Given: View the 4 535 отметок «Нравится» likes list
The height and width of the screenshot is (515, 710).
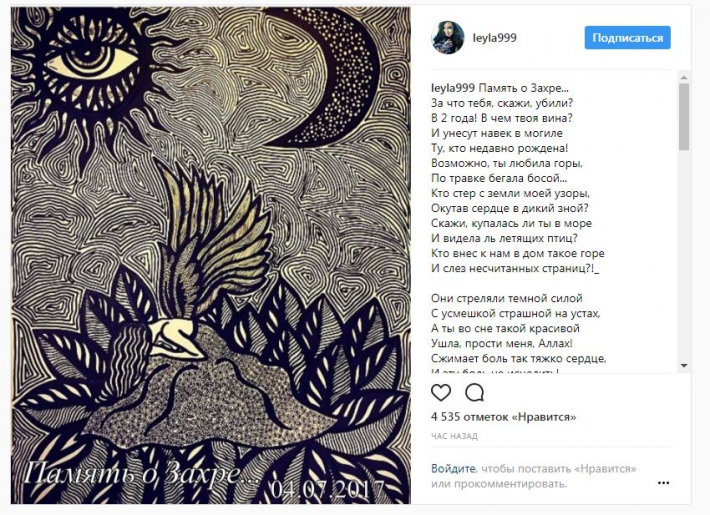Looking at the screenshot, I should pos(504,417).
